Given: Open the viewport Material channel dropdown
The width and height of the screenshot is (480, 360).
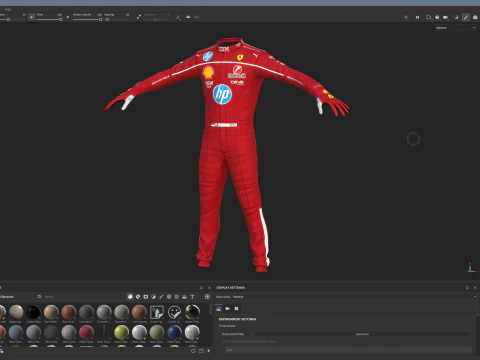Looking at the screenshot, I should click(x=455, y=28).
